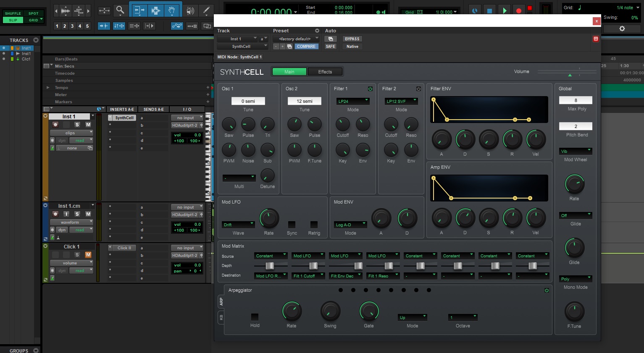This screenshot has height=353, width=644.
Task: Mute the Click 1 track
Action: (88, 255)
